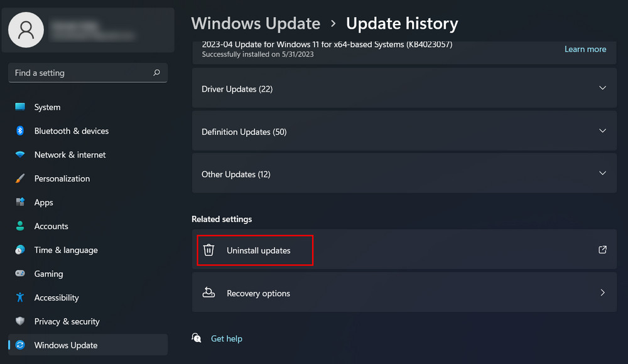Viewport: 628px width, 364px height.
Task: Open Network & internet settings
Action: pyautogui.click(x=88, y=154)
